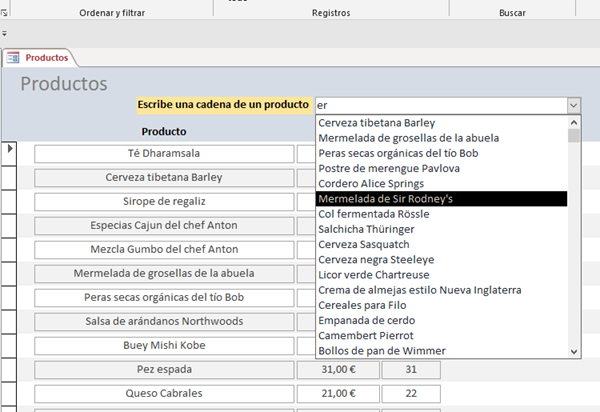Click the dropdown list scrollbar thumb

(x=574, y=136)
